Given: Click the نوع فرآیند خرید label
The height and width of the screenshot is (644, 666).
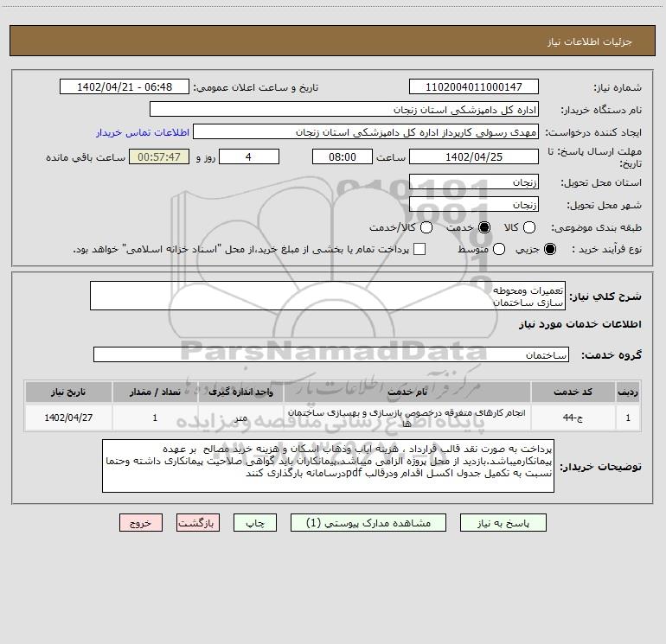Looking at the screenshot, I should tap(606, 249).
